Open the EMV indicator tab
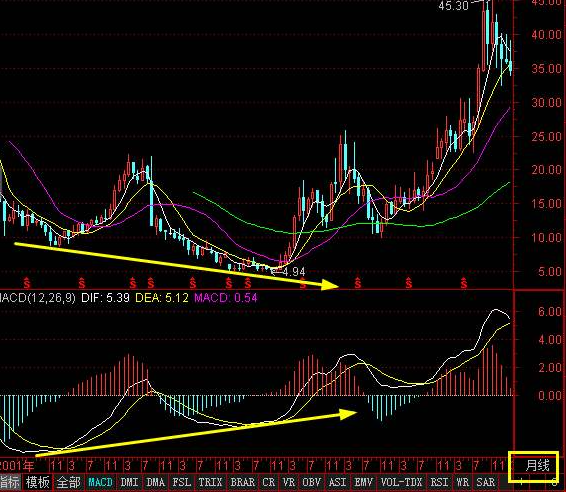Image resolution: width=566 pixels, height=493 pixels. [x=364, y=482]
